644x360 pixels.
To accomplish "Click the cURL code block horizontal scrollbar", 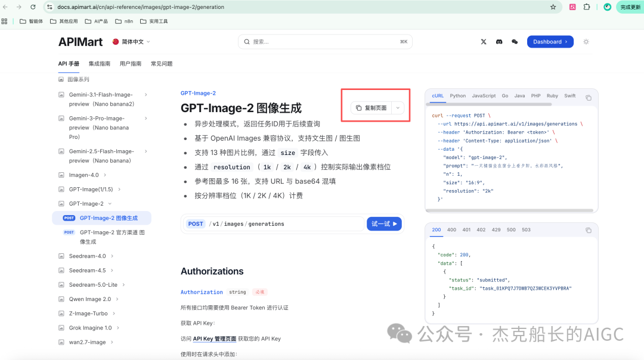I will [x=509, y=210].
